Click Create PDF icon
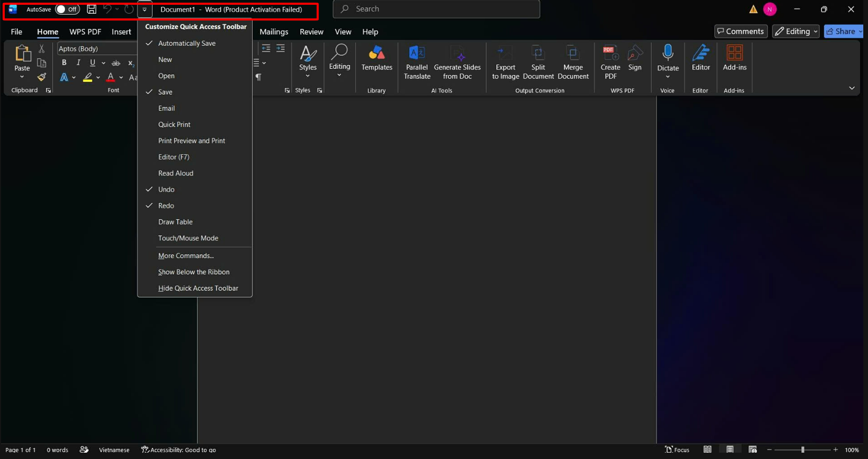Image resolution: width=868 pixels, height=459 pixels. [x=610, y=63]
